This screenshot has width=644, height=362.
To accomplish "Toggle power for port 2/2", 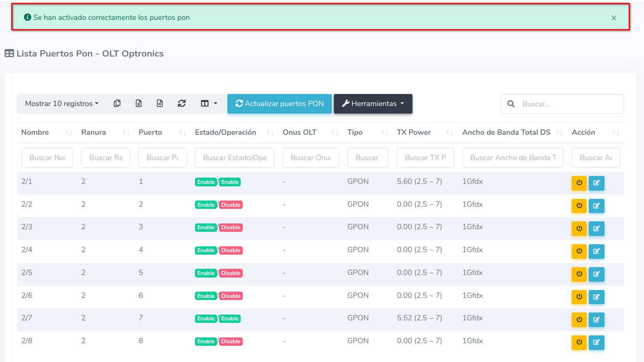I will click(x=579, y=206).
